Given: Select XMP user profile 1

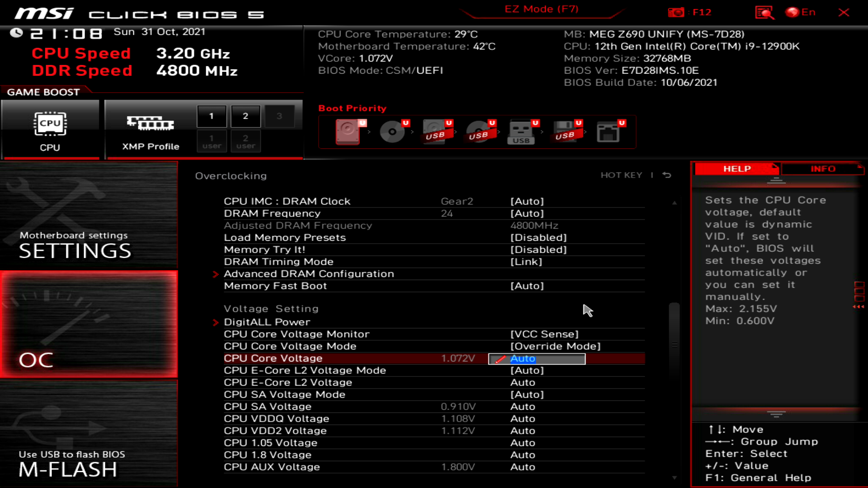Looking at the screenshot, I should click(212, 141).
